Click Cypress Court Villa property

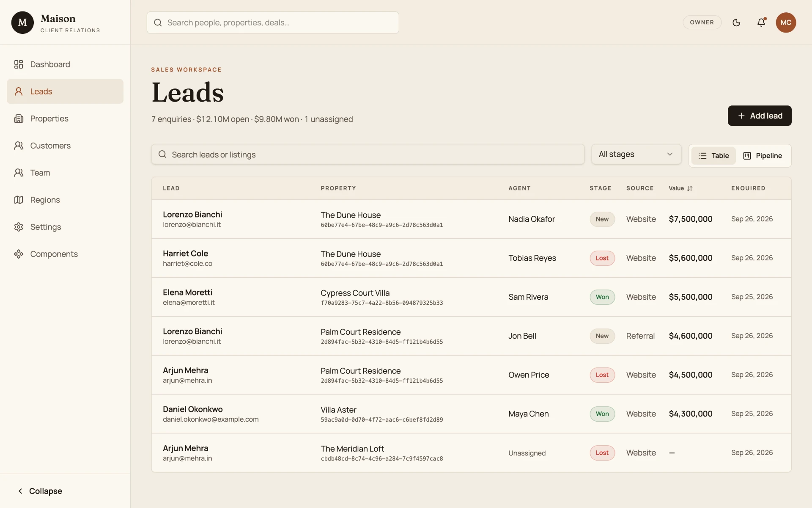coord(355,293)
